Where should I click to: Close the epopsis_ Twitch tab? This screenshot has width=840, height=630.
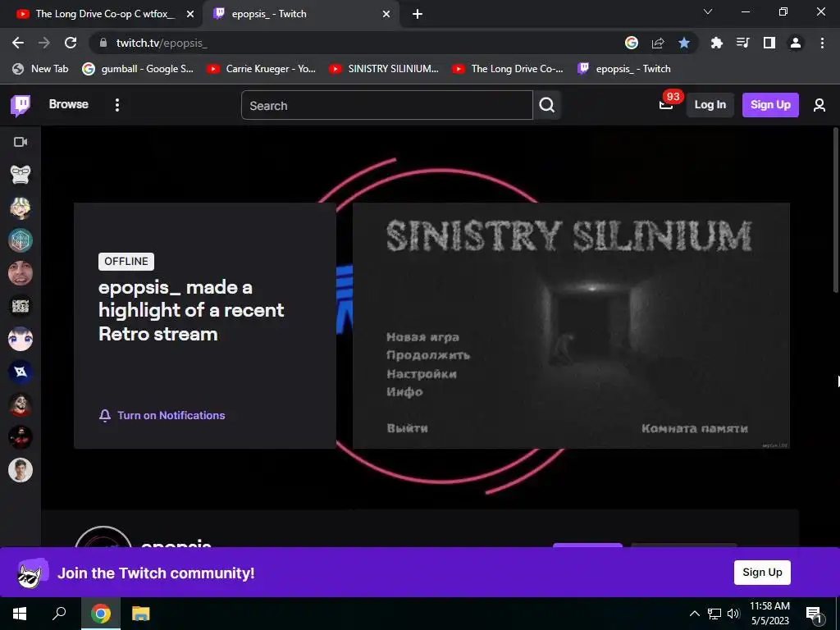point(386,14)
